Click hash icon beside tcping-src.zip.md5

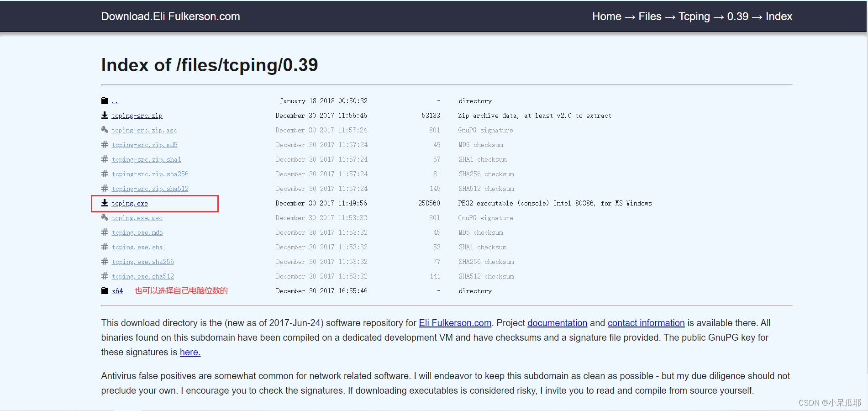(x=105, y=144)
